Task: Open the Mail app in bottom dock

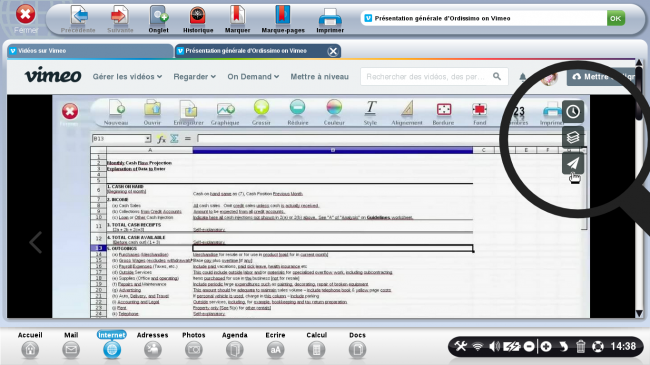Action: (x=71, y=345)
